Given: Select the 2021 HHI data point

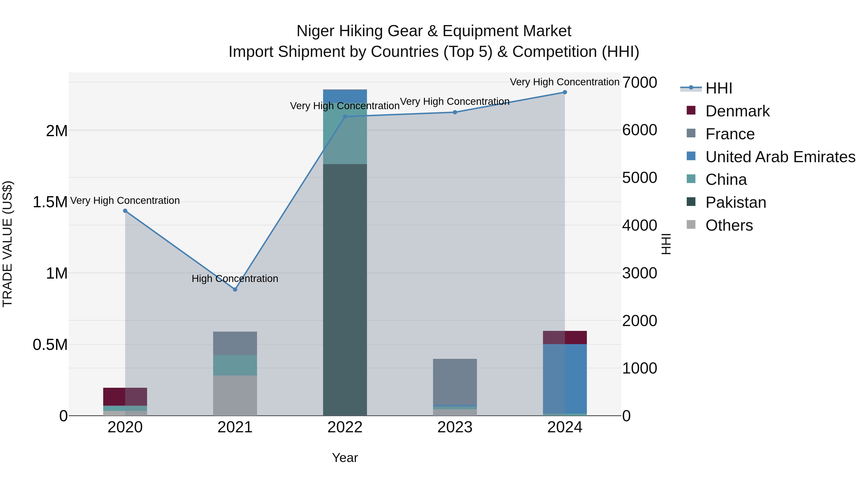Looking at the screenshot, I should [235, 289].
